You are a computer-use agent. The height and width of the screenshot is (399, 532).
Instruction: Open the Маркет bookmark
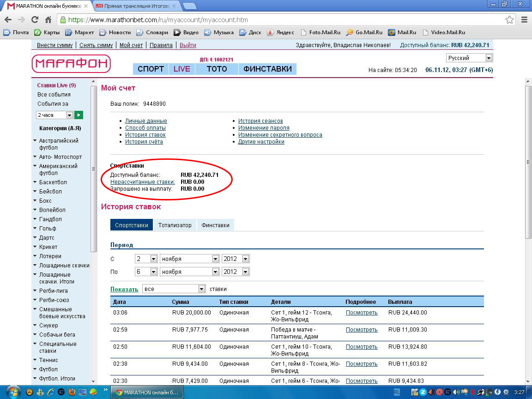click(79, 32)
